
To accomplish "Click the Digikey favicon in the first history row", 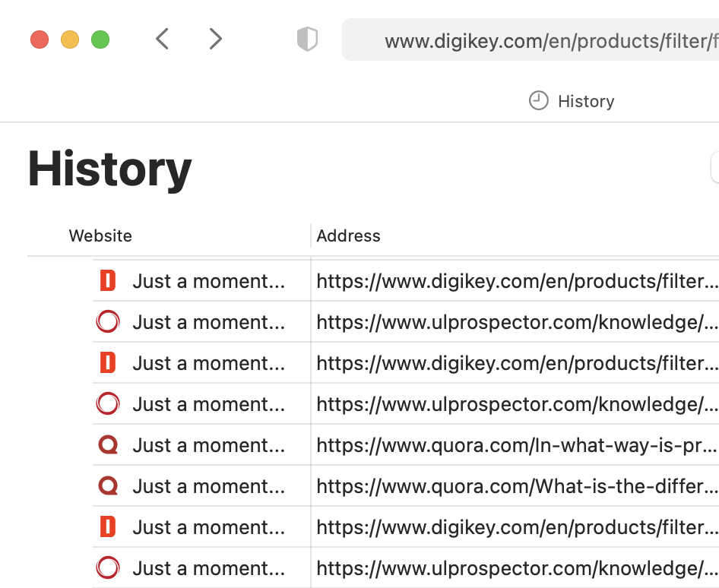I will [108, 281].
